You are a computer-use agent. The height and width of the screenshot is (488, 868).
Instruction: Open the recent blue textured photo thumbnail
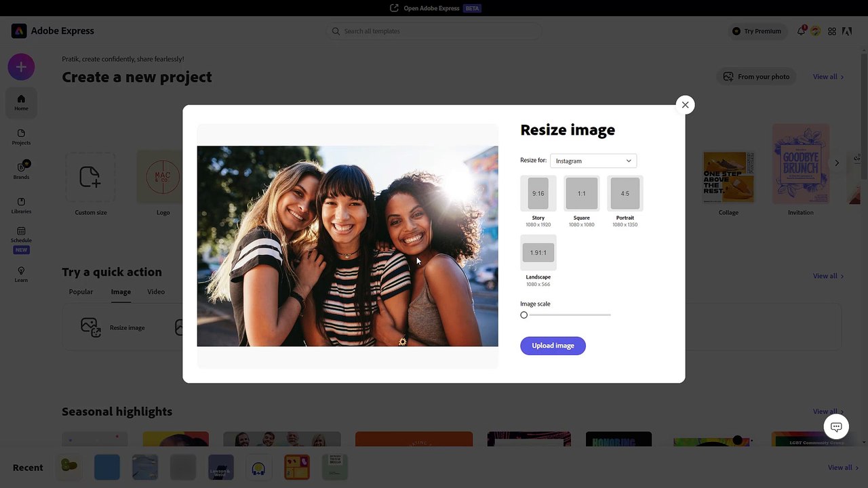144,468
